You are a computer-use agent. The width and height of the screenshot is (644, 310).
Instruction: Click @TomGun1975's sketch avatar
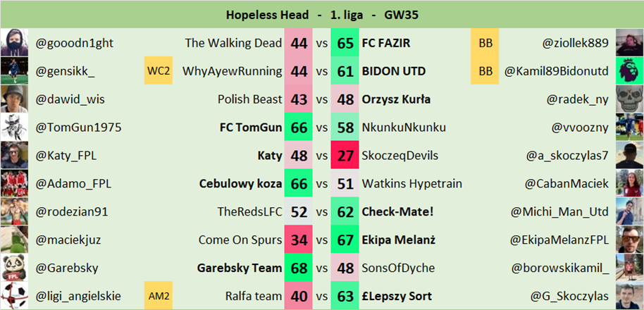click(x=15, y=128)
